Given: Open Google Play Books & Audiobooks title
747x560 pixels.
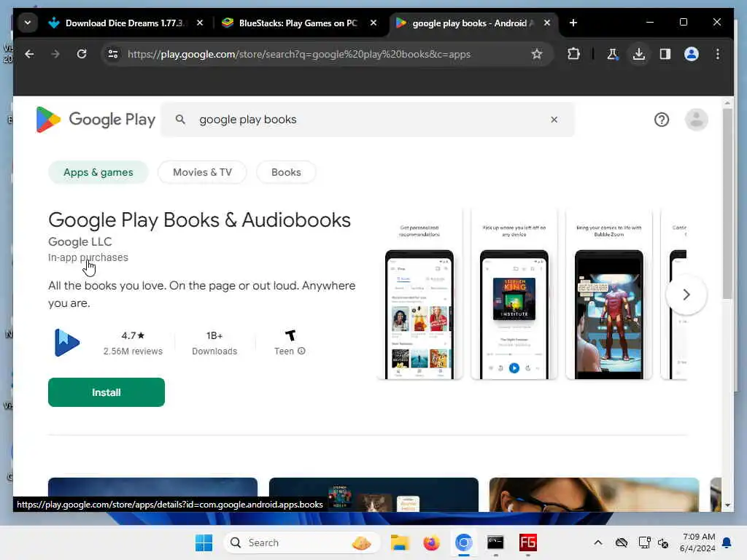Looking at the screenshot, I should click(x=199, y=220).
